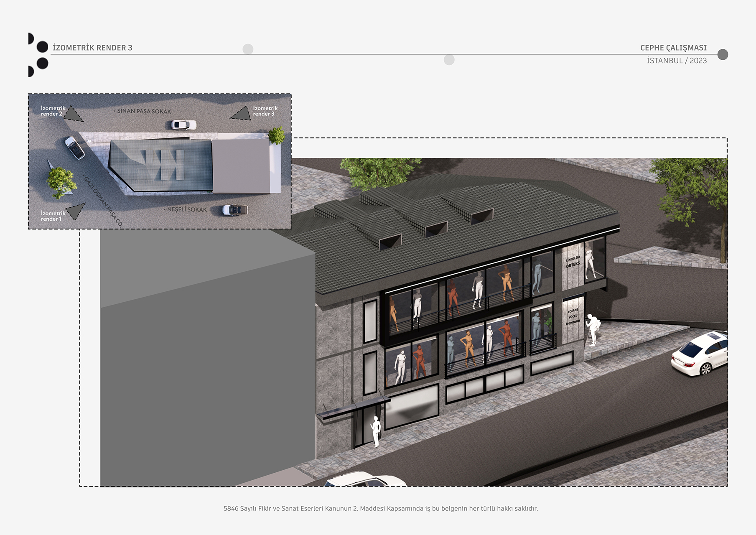
Task: Select the İzometrik render 1 camera triangle
Action: point(76,211)
